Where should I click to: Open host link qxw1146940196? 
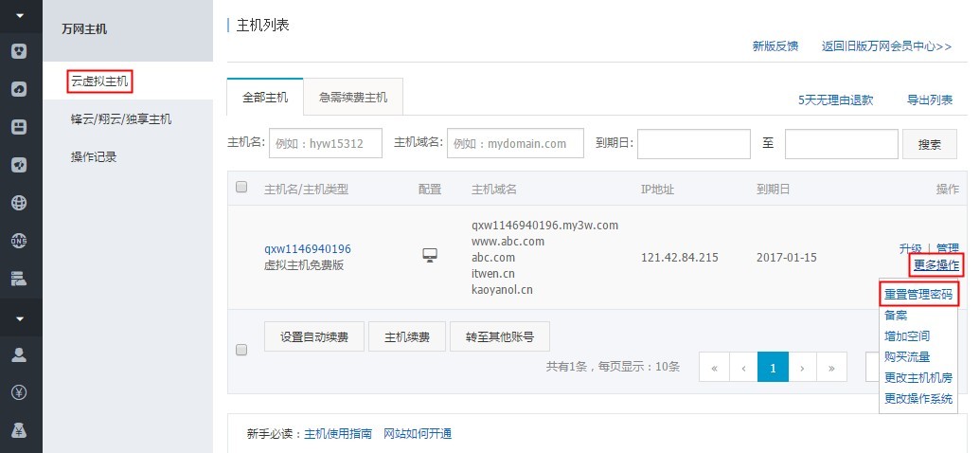(x=308, y=249)
